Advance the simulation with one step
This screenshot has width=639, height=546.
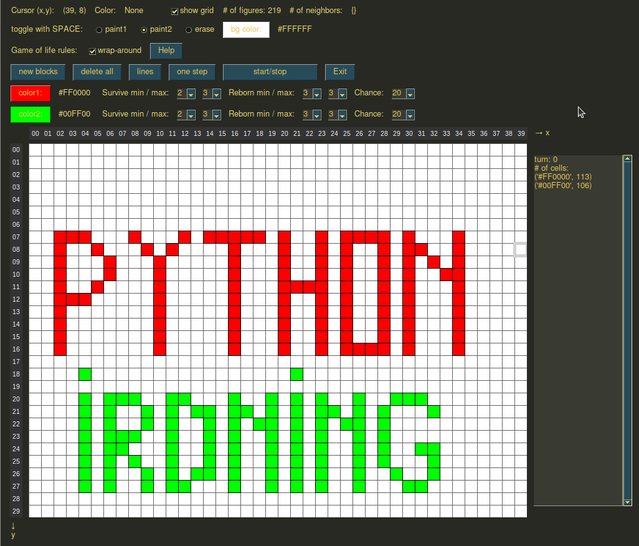pos(192,72)
